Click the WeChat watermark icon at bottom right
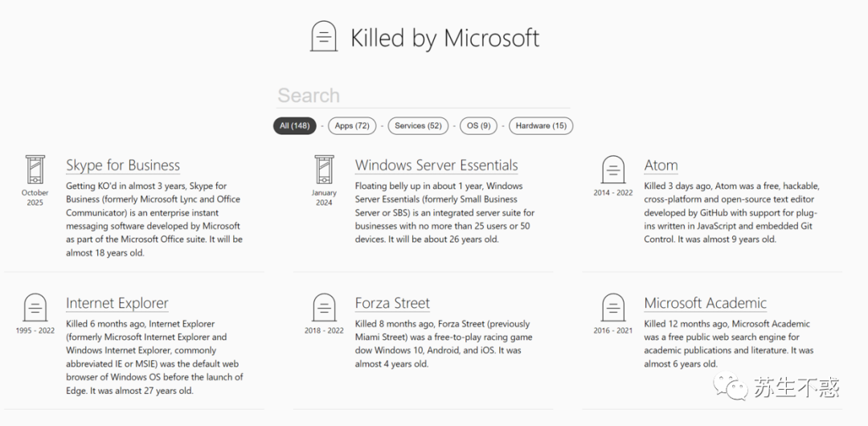The image size is (868, 426). coord(730,387)
